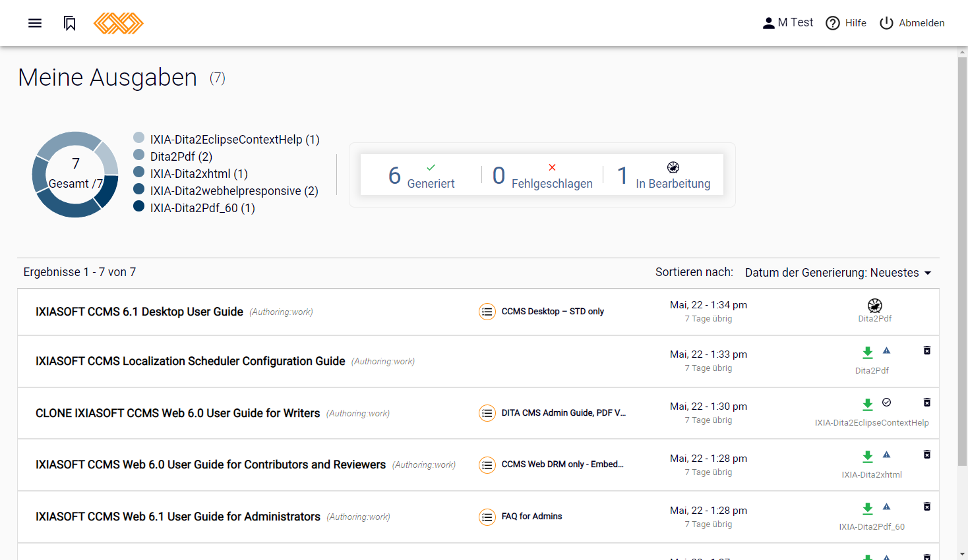Screen dimensions: 968x560
Task: Click 'FAQ for Admins' label
Action: pyautogui.click(x=531, y=517)
